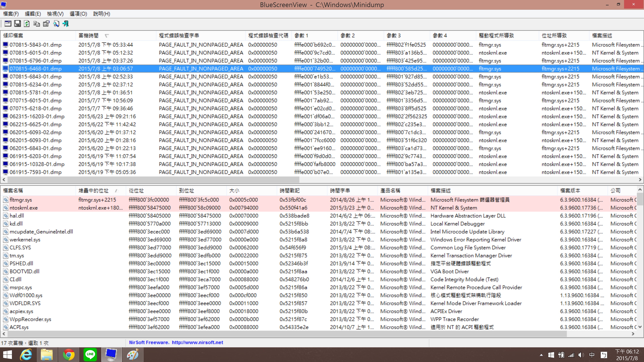Click the battery power tray icon
The image size is (644, 362).
click(x=561, y=355)
